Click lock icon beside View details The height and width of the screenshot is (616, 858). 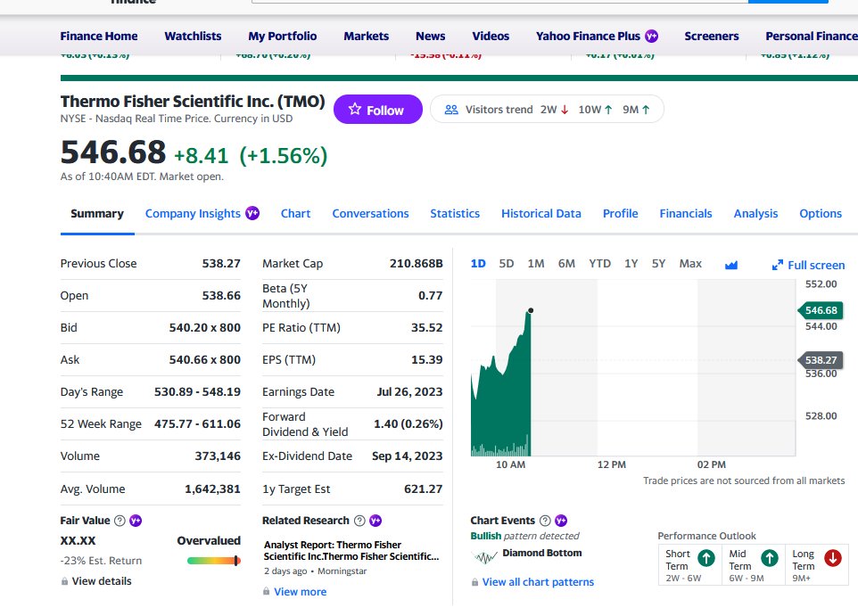point(64,581)
